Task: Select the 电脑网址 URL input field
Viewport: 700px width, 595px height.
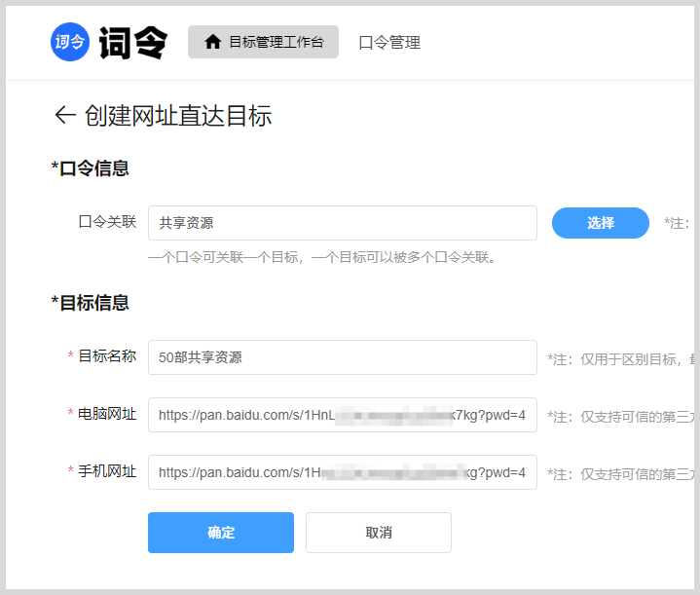Action: click(x=342, y=415)
